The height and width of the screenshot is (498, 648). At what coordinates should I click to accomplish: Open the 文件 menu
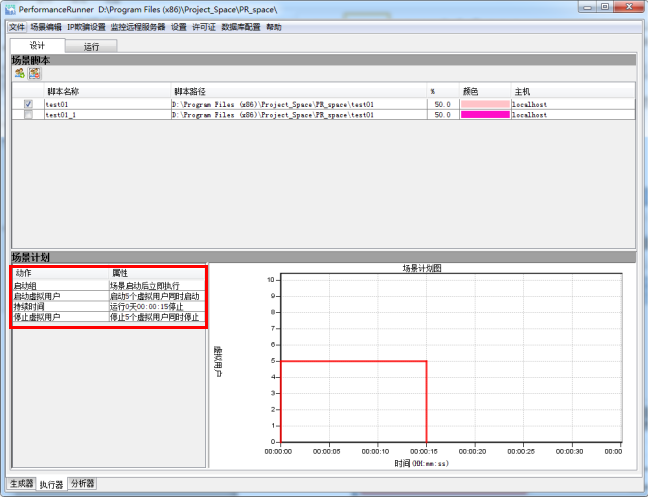[17, 27]
